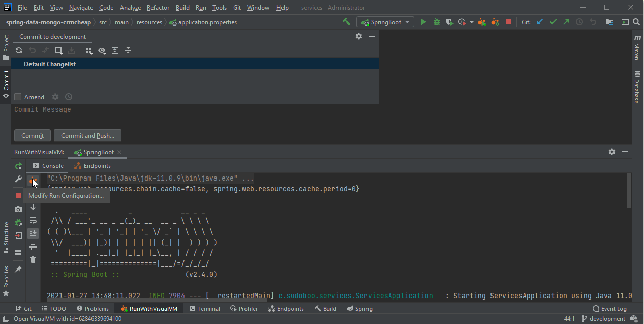Viewport: 644px width, 324px height.
Task: Stop process with red square in Run panel
Action: point(18,196)
